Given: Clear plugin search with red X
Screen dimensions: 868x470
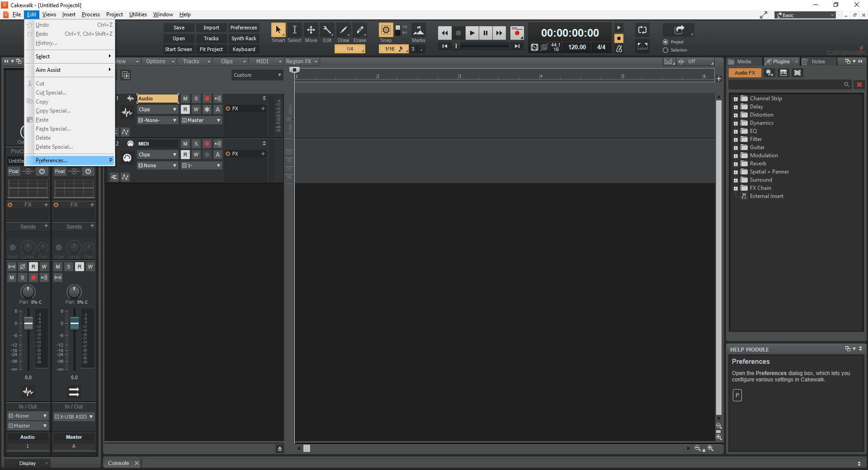Looking at the screenshot, I should click(859, 85).
